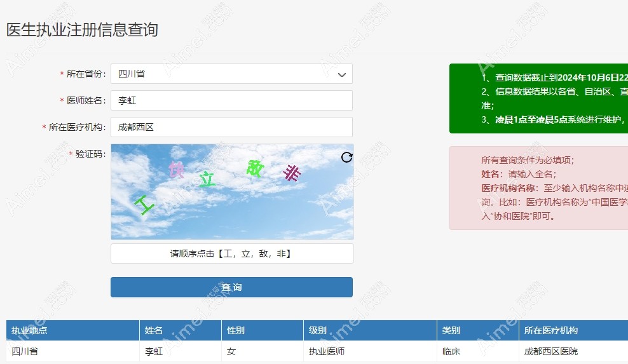Click the green notice line 查询数据截止到2024年10月6日
Viewport: 628px width, 364px height.
[x=555, y=78]
